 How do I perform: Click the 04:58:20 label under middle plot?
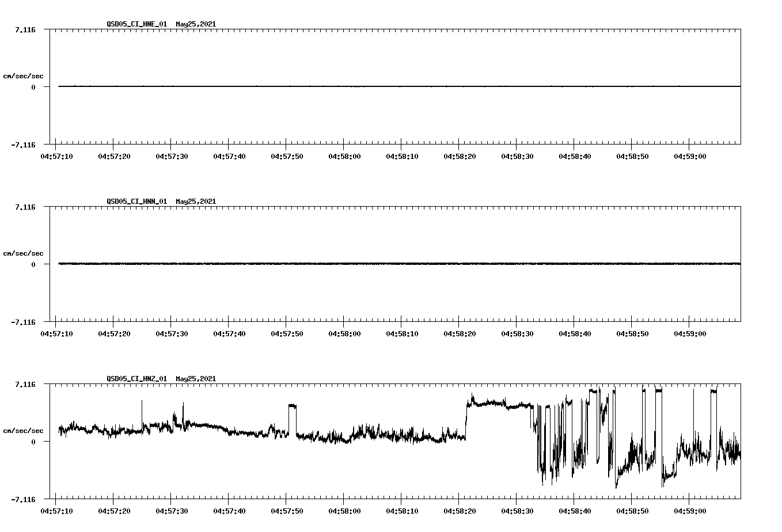(461, 333)
